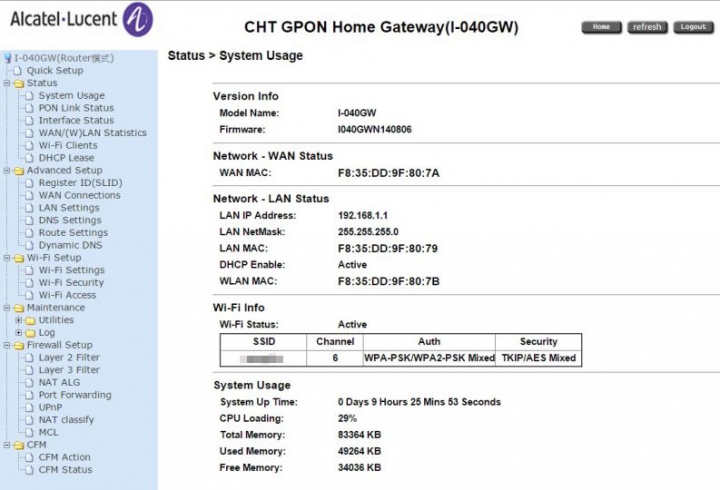Open Dynamic DNS page
The width and height of the screenshot is (720, 490).
(70, 245)
